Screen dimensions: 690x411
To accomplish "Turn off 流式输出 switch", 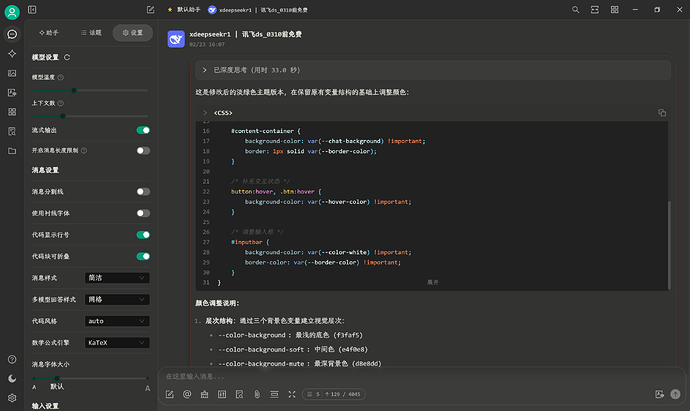I will [143, 130].
